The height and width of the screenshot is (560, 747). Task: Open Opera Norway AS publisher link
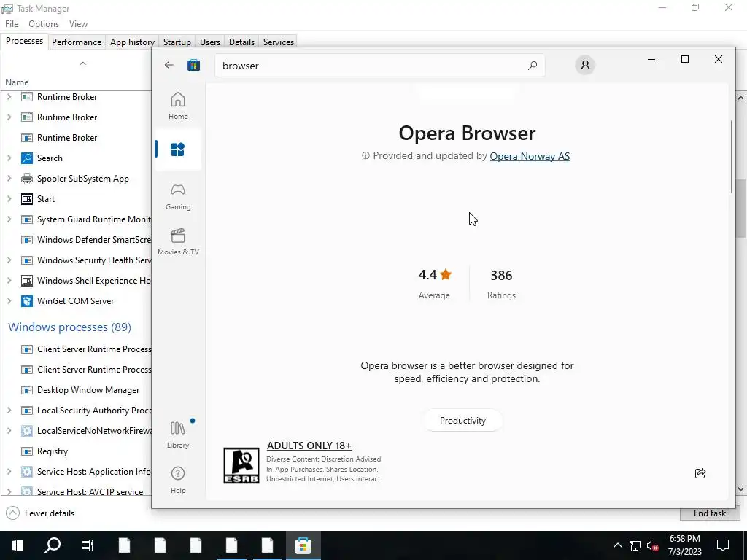coord(530,156)
